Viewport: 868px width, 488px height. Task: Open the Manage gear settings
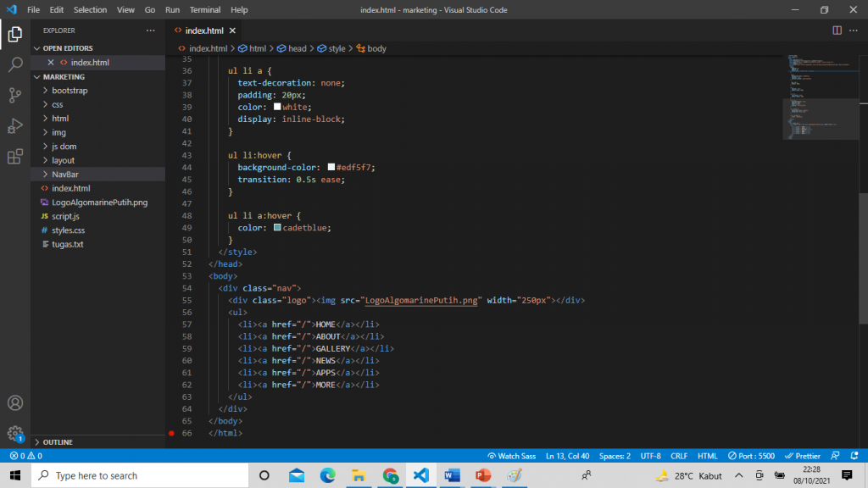(x=15, y=434)
